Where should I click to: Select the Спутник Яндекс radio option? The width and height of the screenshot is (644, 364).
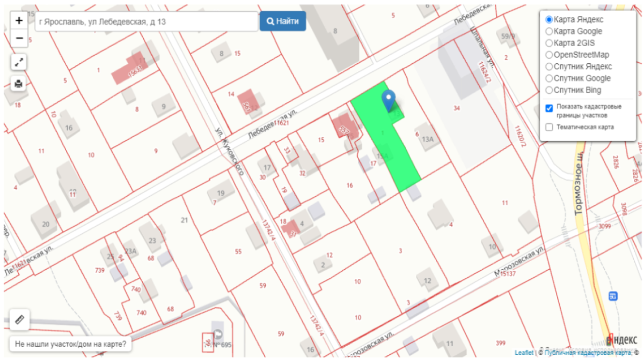(549, 66)
